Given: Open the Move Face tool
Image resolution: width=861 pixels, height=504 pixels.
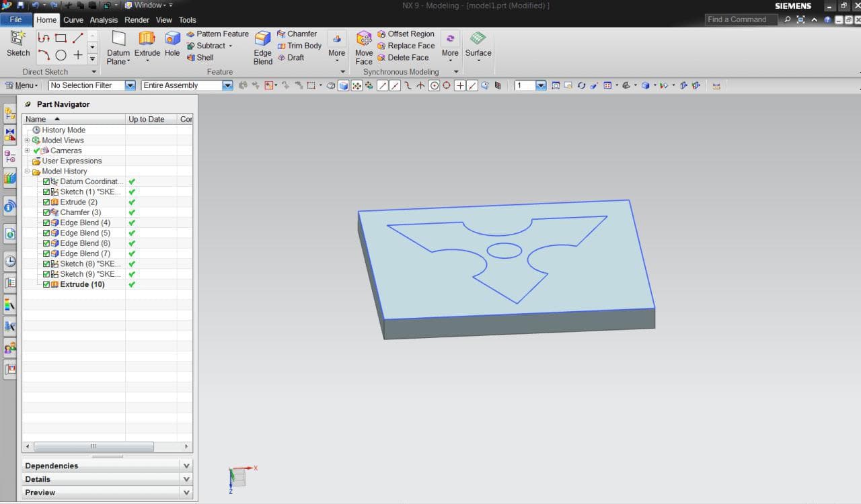Looking at the screenshot, I should 364,47.
